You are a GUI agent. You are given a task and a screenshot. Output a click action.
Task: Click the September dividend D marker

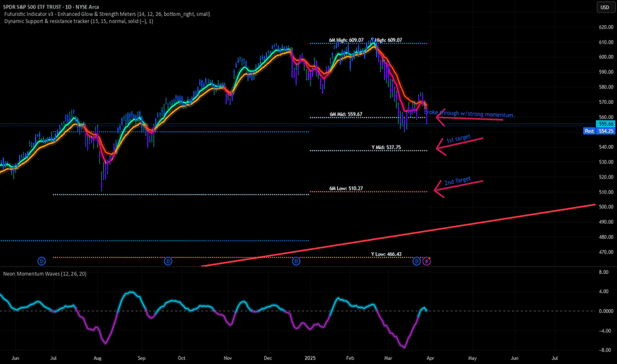point(168,261)
